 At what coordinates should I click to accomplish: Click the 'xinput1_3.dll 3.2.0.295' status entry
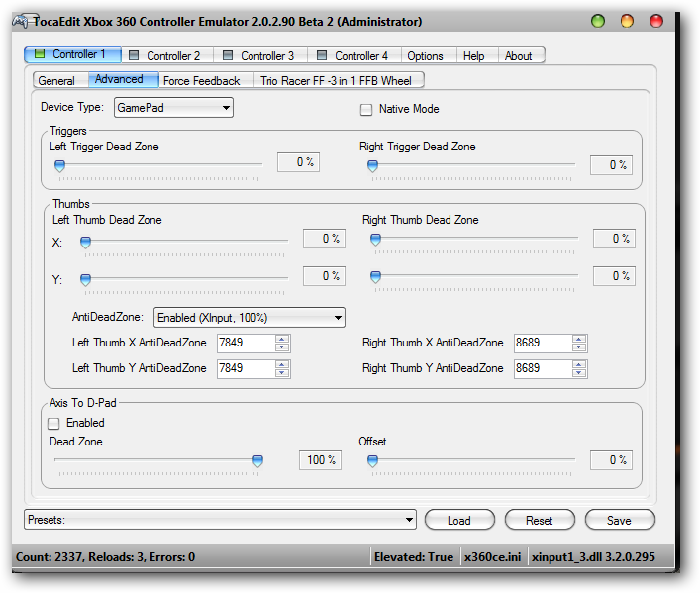pyautogui.click(x=593, y=557)
